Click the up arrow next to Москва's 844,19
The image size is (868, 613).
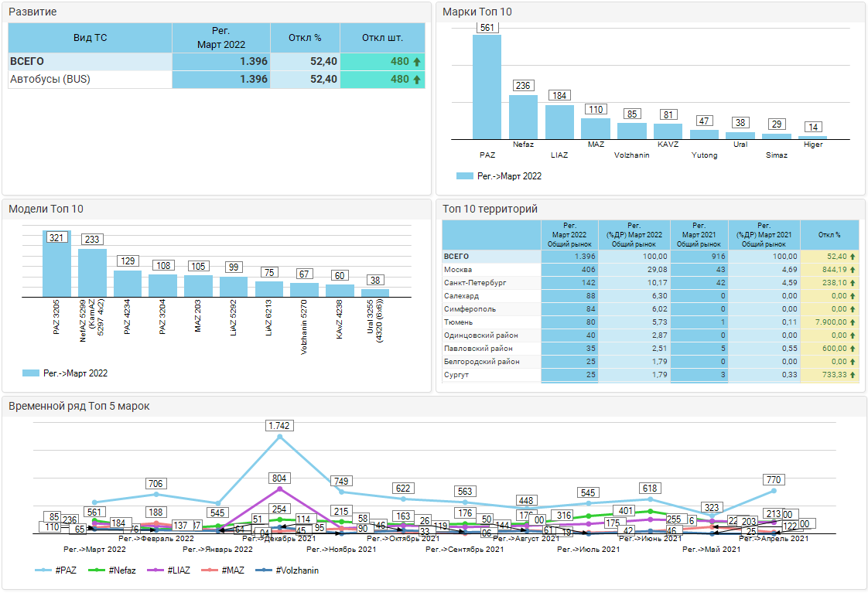(853, 270)
